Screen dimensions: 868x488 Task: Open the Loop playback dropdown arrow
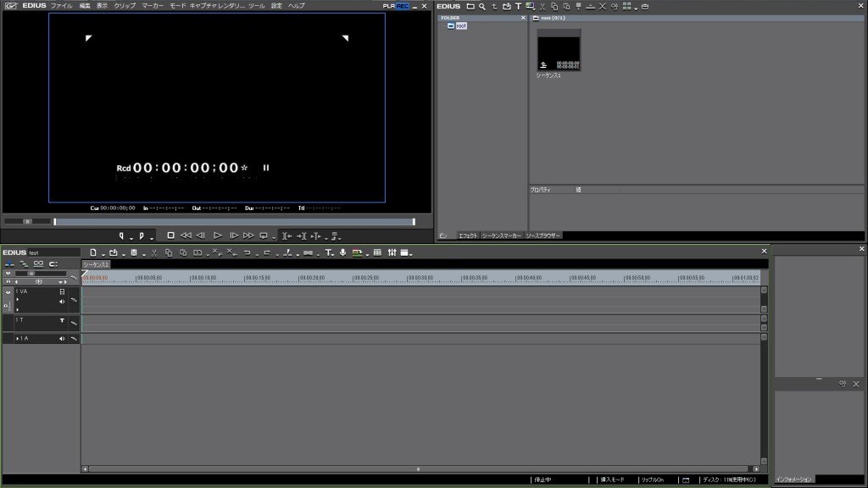click(x=274, y=238)
